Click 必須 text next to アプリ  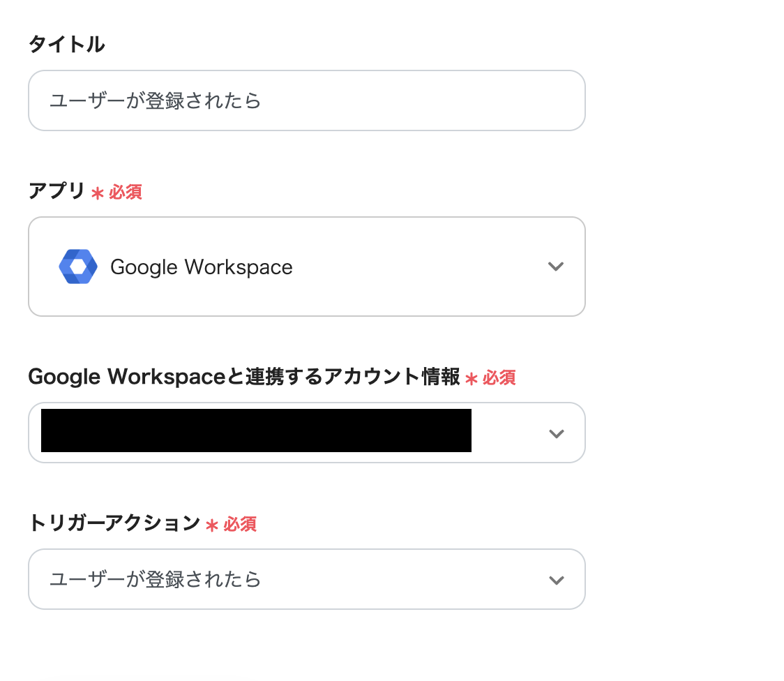(x=126, y=193)
